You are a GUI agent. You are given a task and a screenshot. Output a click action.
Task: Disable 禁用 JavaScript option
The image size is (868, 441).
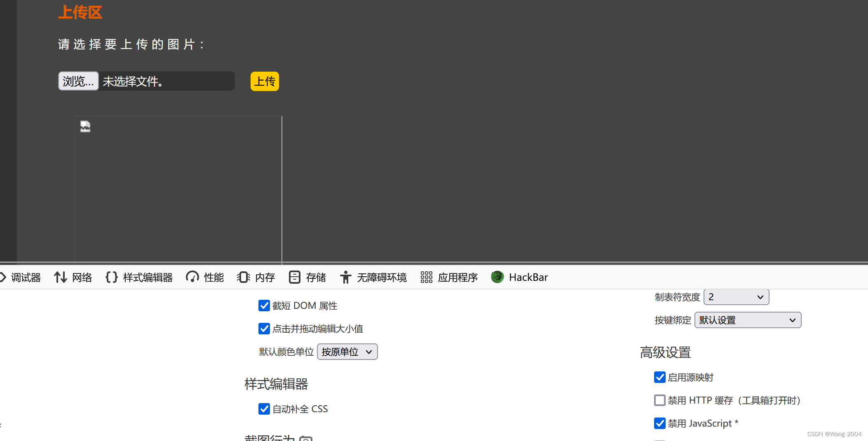(660, 423)
